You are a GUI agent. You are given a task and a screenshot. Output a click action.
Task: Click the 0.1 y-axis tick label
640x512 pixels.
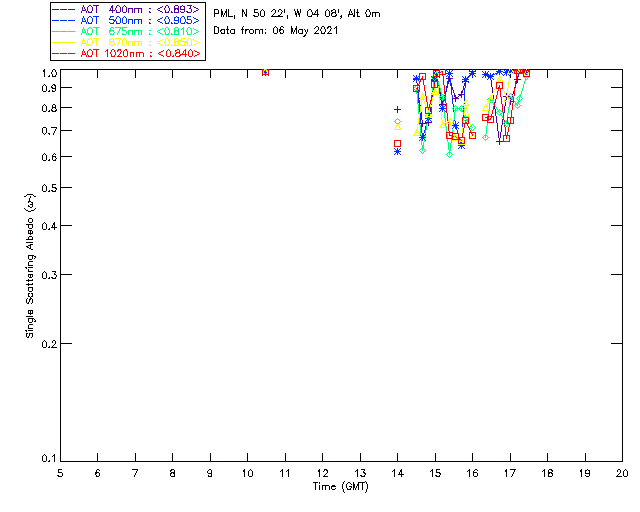pos(49,459)
